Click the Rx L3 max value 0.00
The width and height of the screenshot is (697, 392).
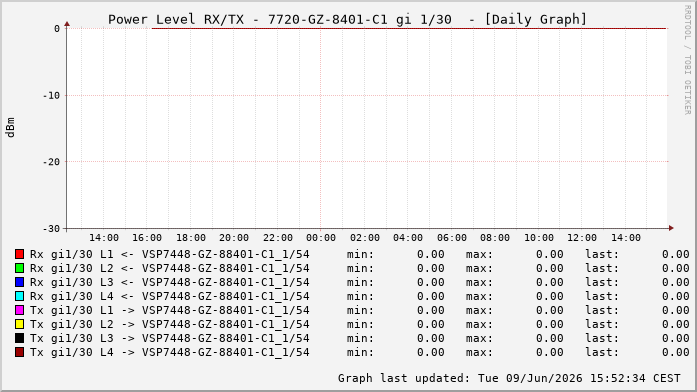(x=549, y=282)
